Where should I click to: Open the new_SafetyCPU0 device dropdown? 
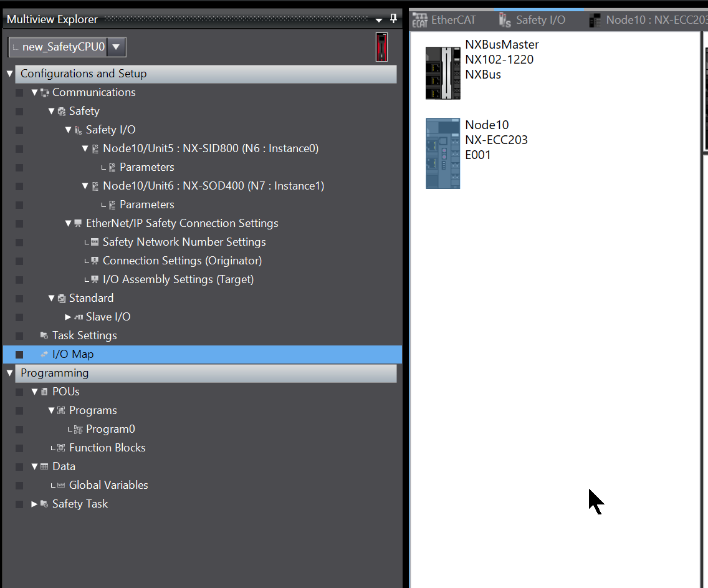click(116, 47)
